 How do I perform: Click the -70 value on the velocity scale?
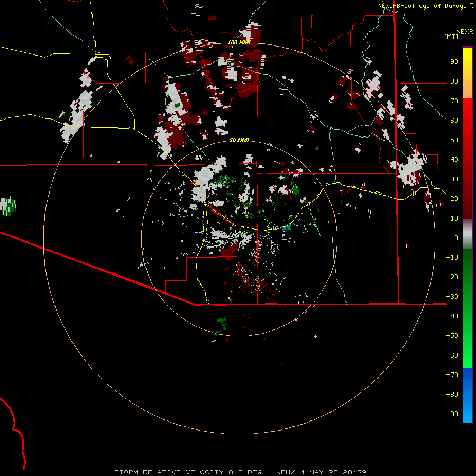pos(452,375)
